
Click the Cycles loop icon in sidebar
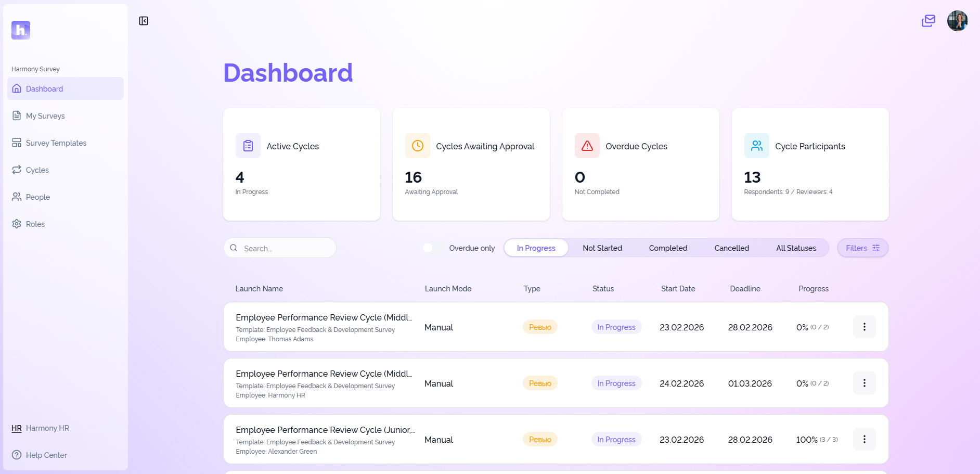click(17, 170)
